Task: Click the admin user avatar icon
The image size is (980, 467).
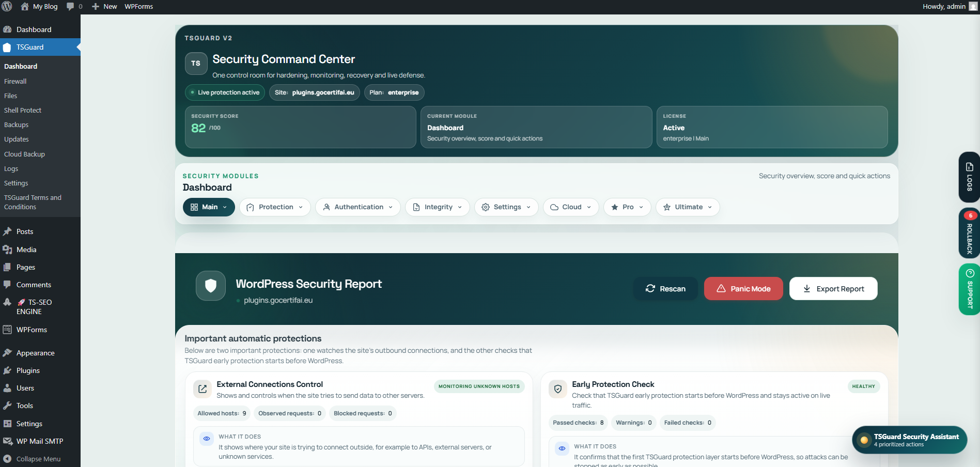Action: tap(973, 6)
